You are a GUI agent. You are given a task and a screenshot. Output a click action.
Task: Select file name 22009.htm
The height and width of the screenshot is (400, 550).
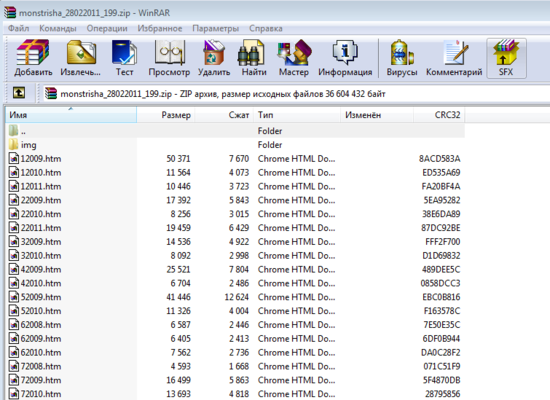pos(41,200)
